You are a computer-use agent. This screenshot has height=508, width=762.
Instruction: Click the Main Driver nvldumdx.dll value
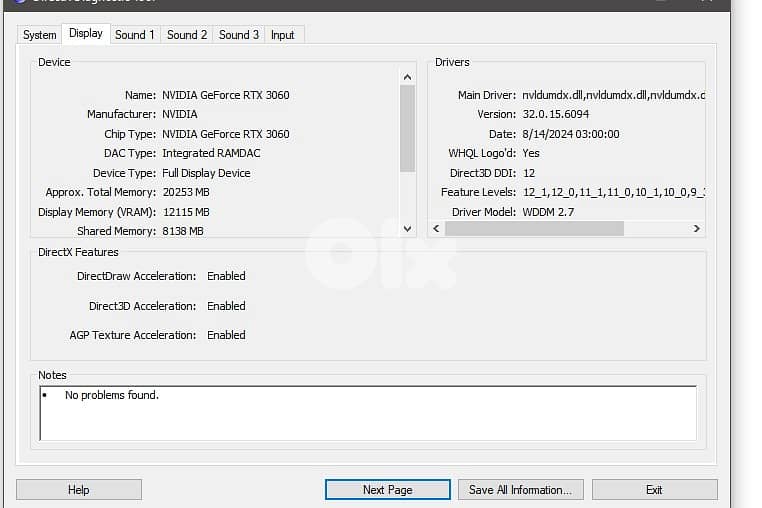(x=613, y=95)
